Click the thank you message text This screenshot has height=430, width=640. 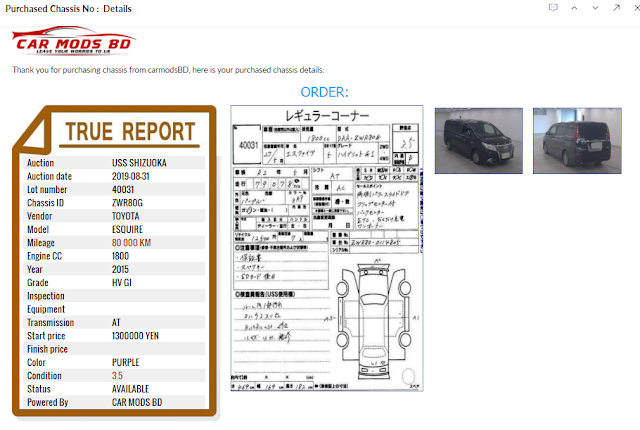click(x=168, y=70)
